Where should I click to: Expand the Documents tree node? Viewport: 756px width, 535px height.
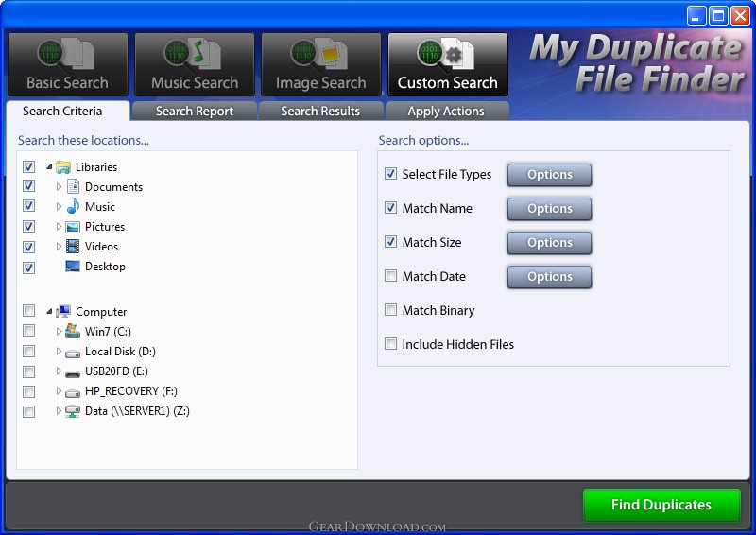click(59, 187)
